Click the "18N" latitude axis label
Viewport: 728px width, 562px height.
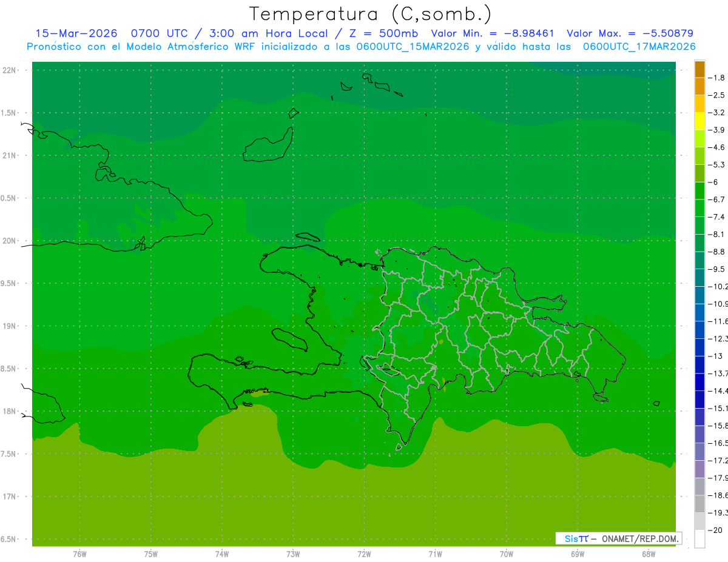click(x=10, y=411)
